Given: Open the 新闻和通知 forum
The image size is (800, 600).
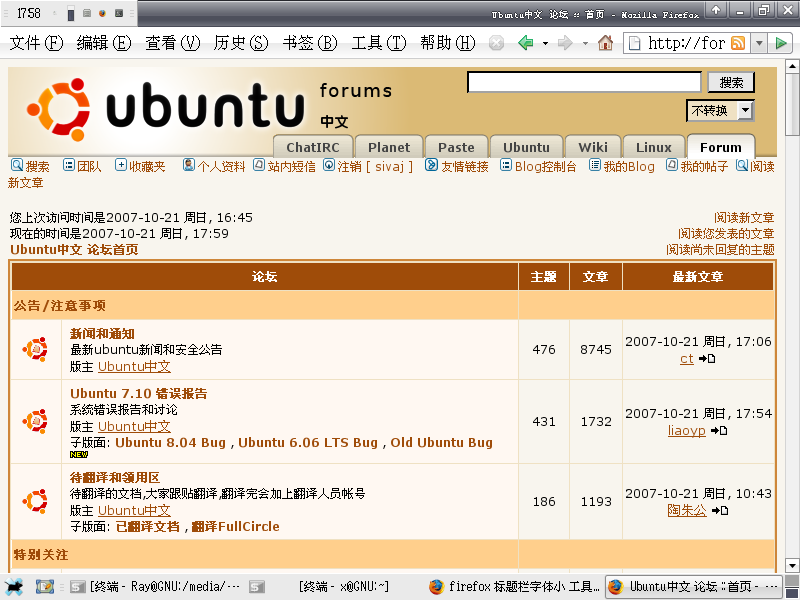Looking at the screenshot, I should [x=102, y=334].
